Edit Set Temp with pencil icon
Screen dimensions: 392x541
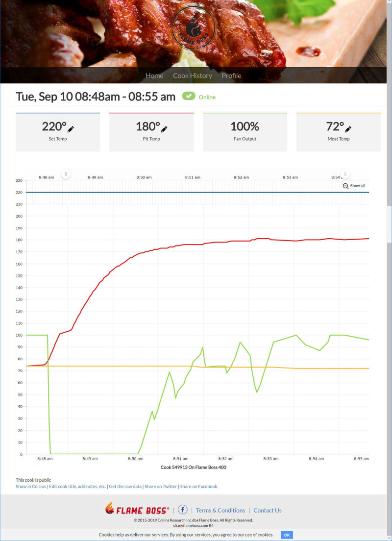click(71, 129)
